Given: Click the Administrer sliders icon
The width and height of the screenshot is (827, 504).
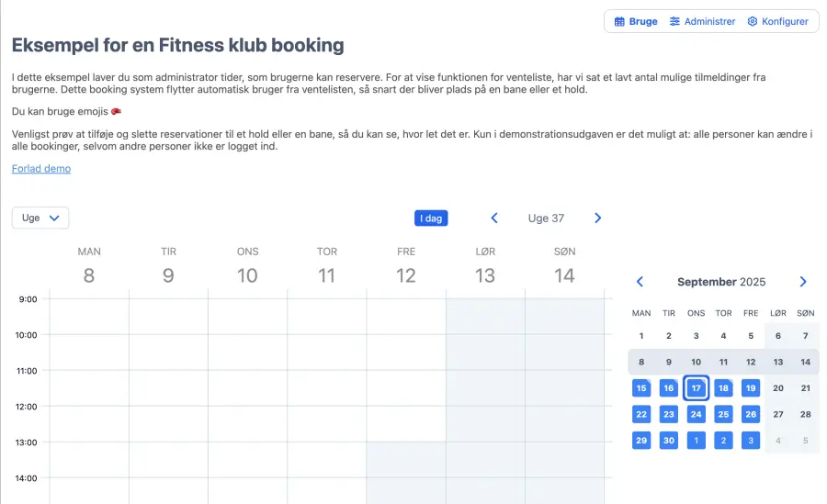Looking at the screenshot, I should pos(674,21).
